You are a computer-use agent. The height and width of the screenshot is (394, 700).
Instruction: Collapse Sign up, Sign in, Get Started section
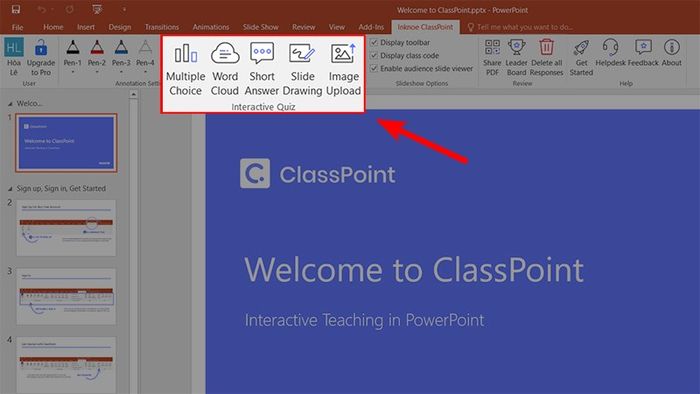coord(10,189)
